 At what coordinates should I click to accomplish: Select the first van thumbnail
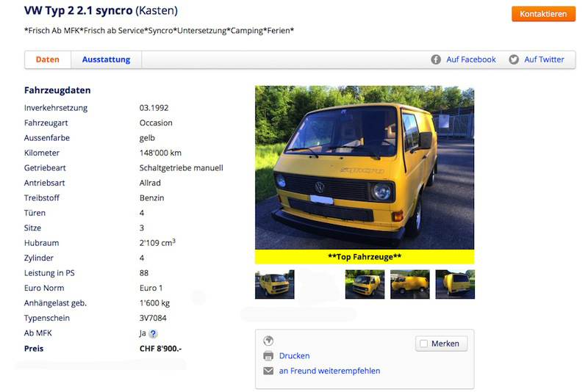click(274, 284)
